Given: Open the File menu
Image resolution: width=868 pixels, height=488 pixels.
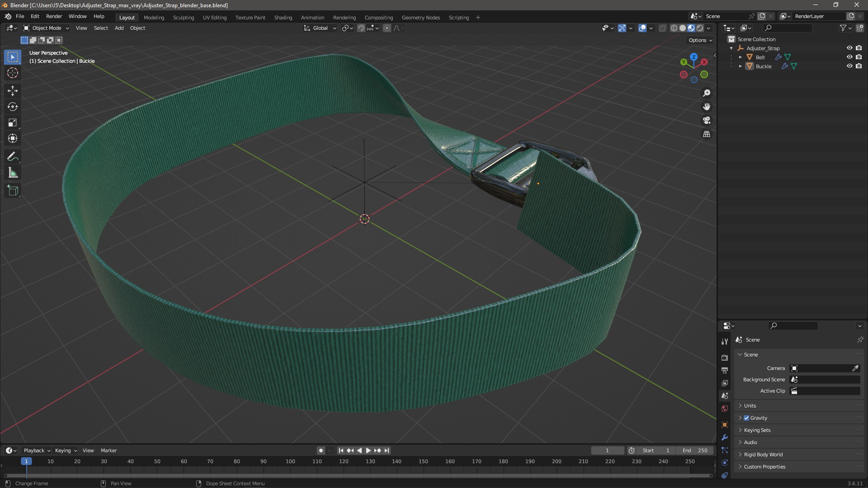Looking at the screenshot, I should coord(20,16).
